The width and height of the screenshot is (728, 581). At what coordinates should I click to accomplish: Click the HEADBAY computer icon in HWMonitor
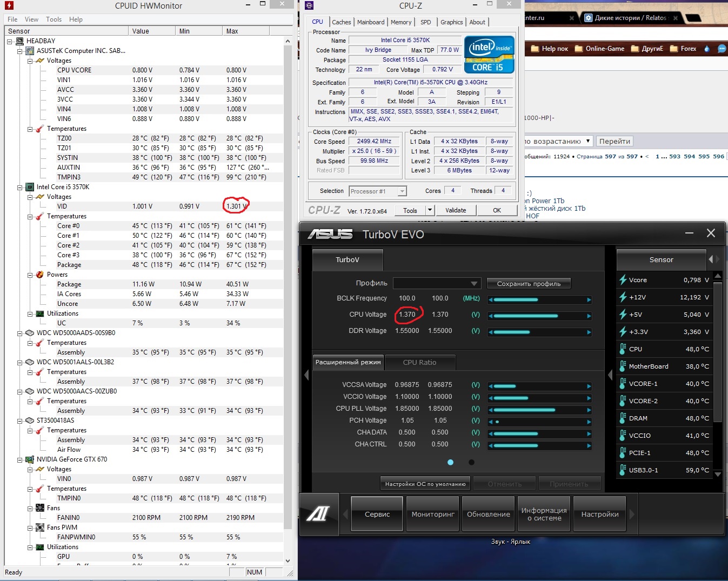tap(19, 41)
